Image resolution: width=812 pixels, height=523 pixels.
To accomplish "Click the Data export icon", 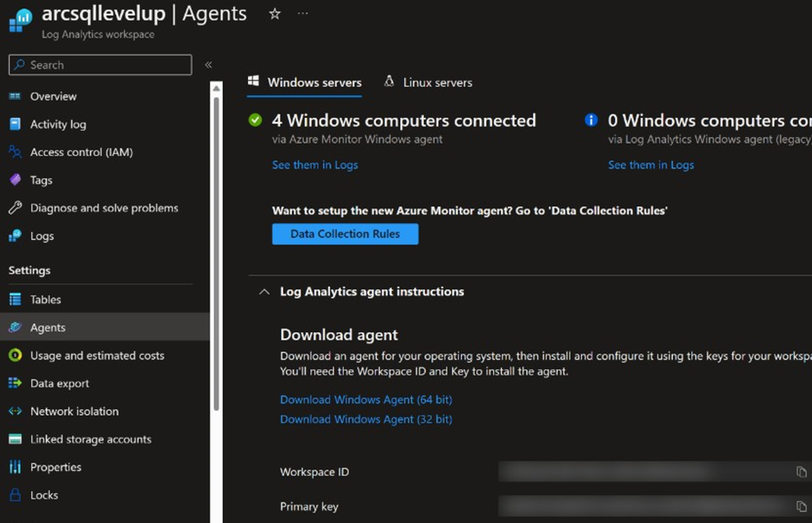I will [15, 383].
